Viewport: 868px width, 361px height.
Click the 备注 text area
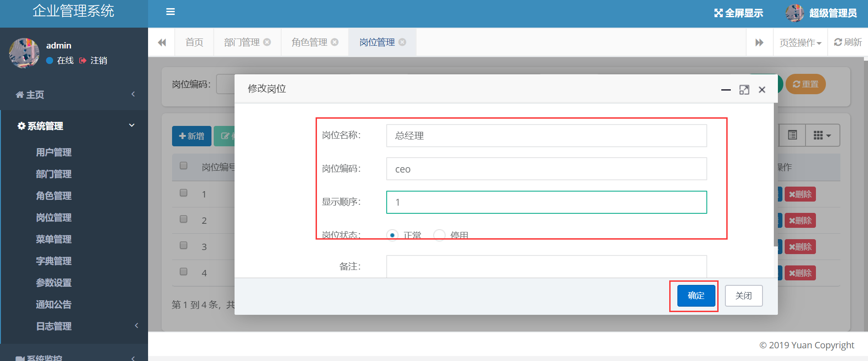547,266
